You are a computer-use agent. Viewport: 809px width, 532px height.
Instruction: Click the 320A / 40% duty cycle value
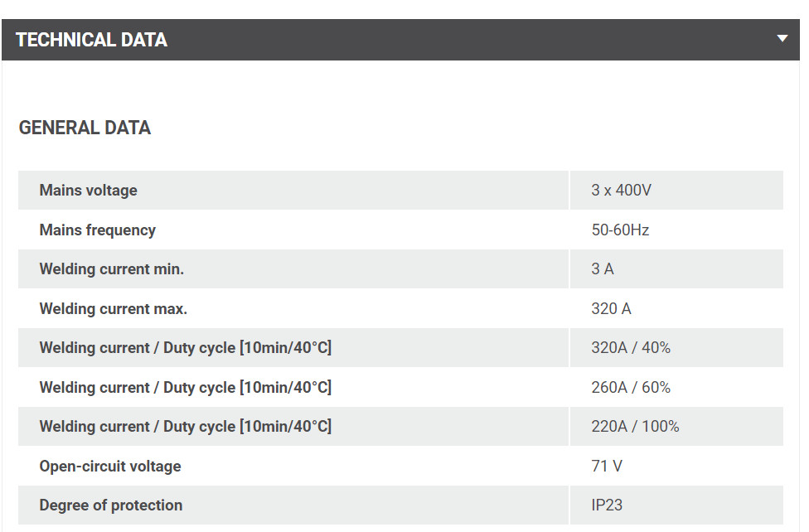tap(631, 348)
